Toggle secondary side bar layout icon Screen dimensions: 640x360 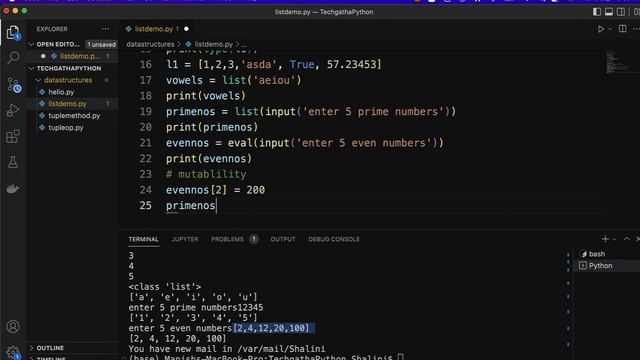(620, 12)
